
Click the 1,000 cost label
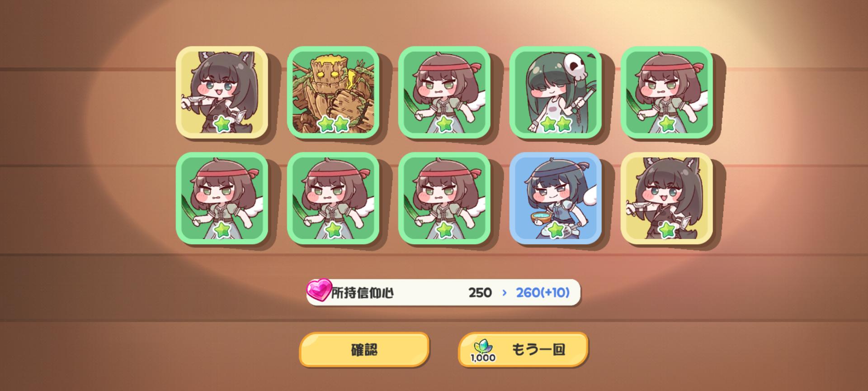(483, 358)
